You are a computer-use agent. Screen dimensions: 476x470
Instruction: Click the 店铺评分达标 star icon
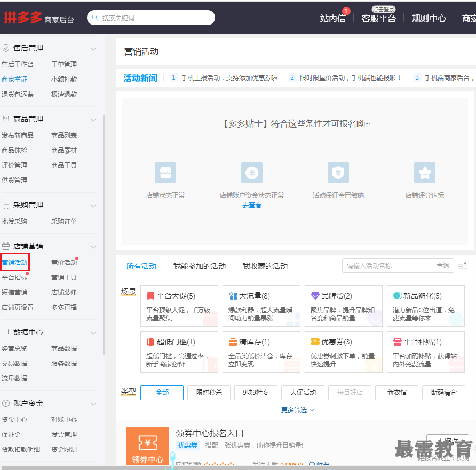point(425,173)
